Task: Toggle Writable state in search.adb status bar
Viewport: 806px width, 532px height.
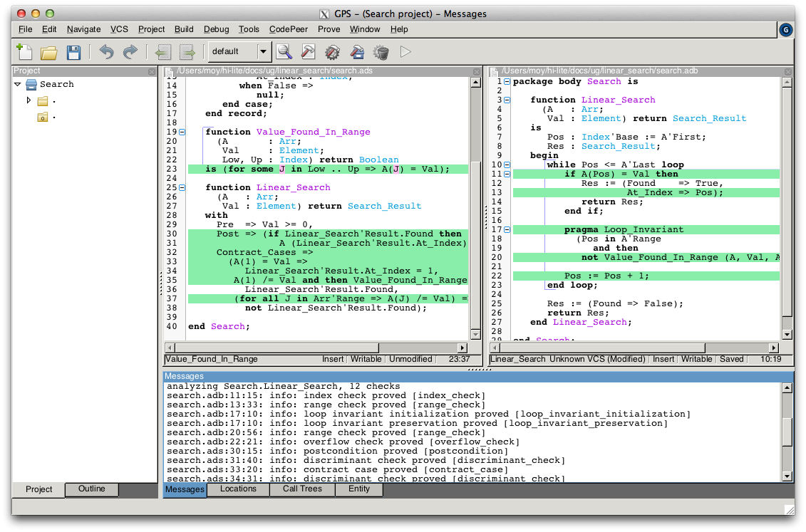Action: [696, 359]
